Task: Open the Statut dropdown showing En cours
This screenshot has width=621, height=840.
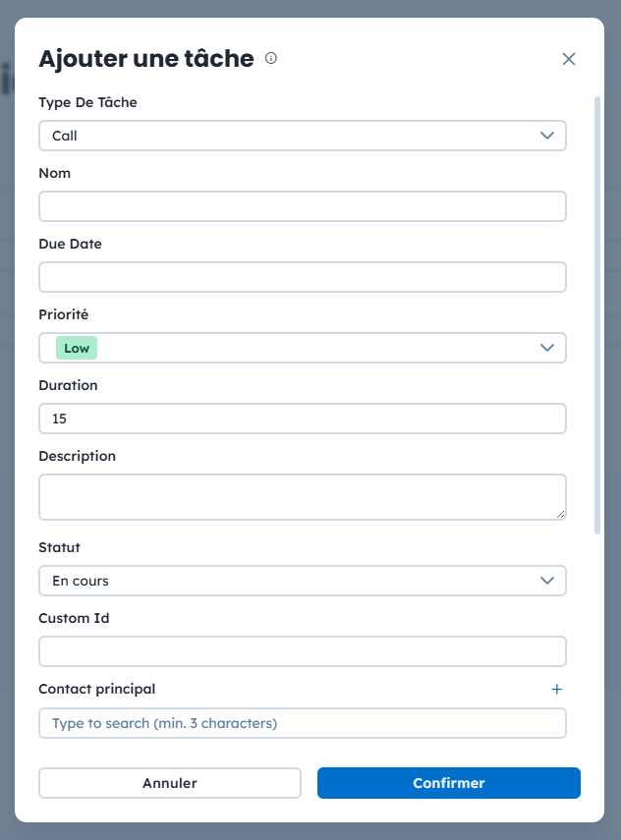Action: tap(302, 581)
